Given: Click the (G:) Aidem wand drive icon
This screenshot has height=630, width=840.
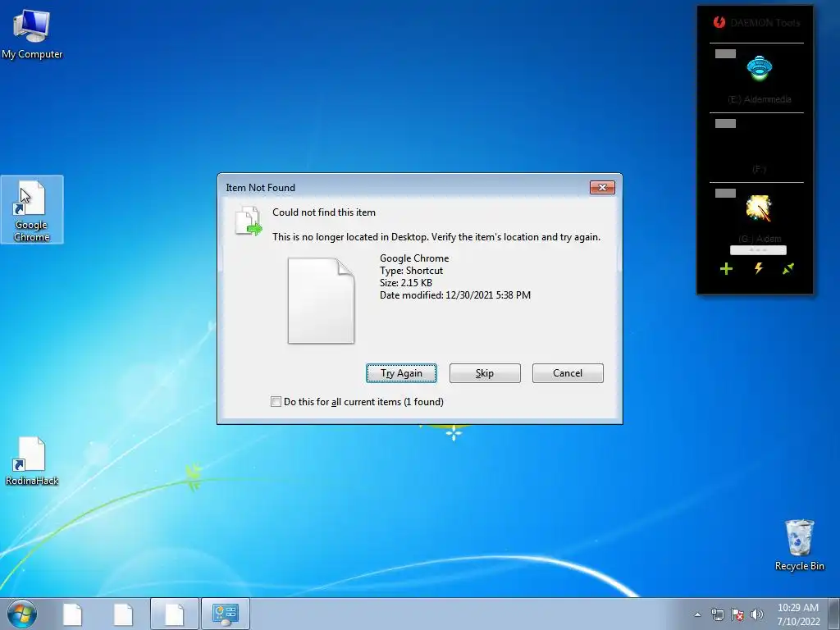Looking at the screenshot, I should click(759, 208).
